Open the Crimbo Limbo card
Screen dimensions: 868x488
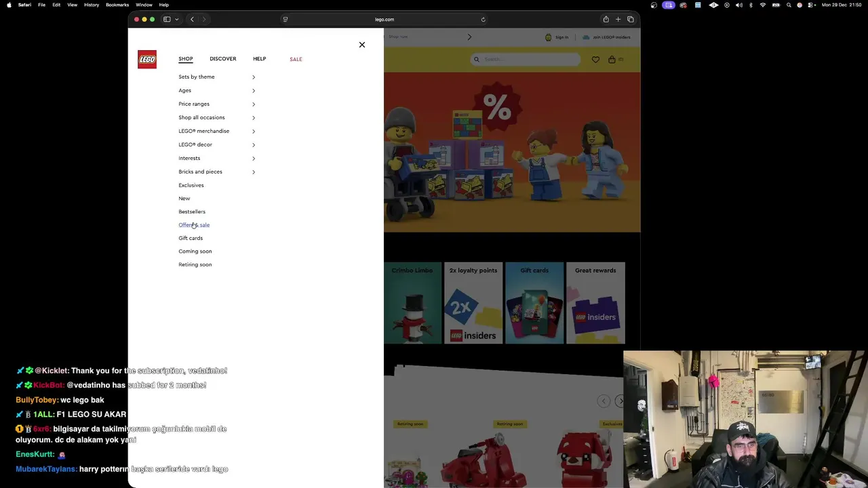(412, 303)
